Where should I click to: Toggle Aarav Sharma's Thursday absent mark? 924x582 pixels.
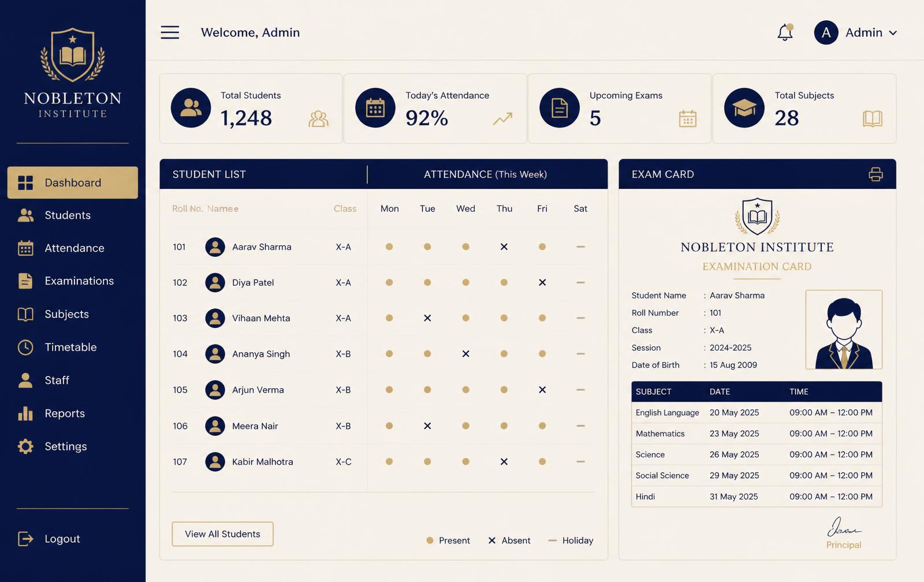pos(504,247)
